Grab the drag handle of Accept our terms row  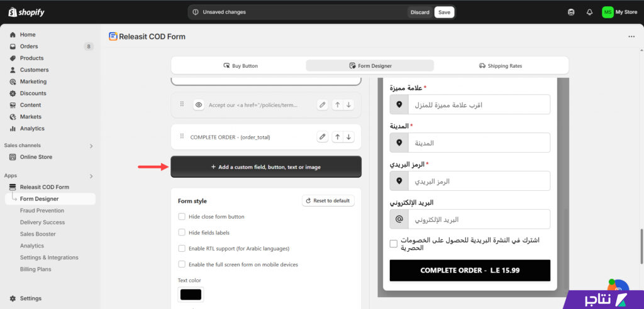[182, 104]
